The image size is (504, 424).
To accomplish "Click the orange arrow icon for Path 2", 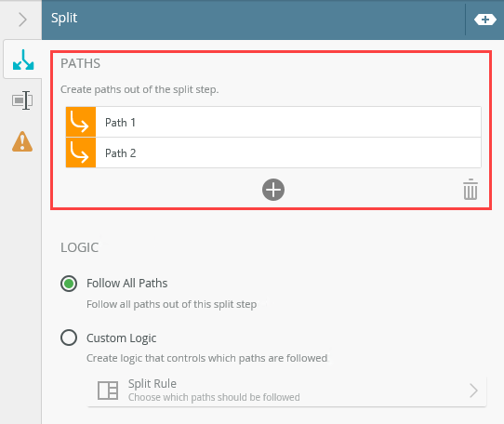I will (x=81, y=152).
